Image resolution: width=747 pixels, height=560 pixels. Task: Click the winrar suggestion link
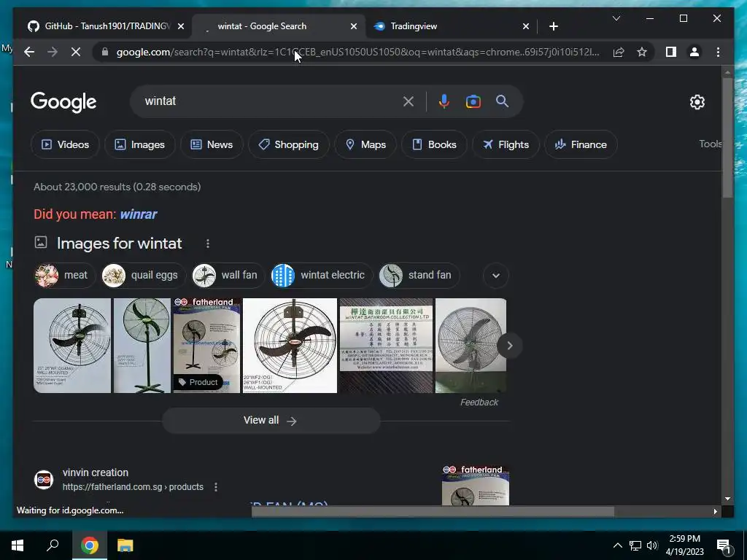(138, 214)
